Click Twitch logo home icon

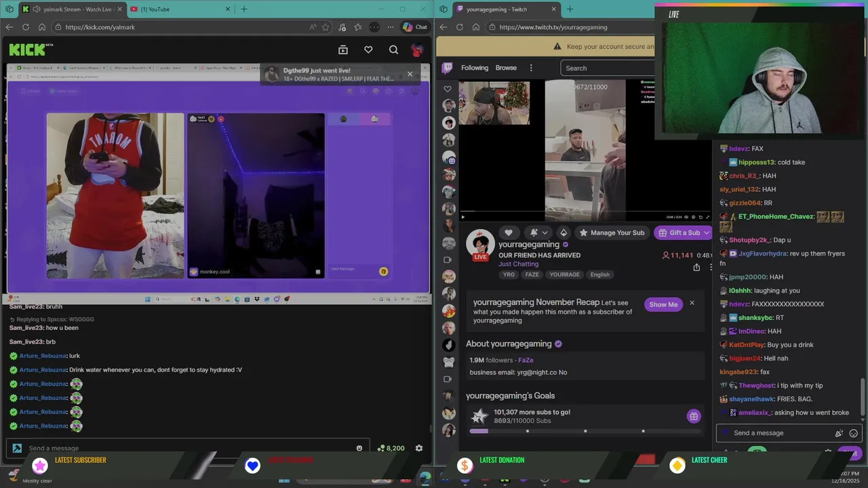[448, 68]
